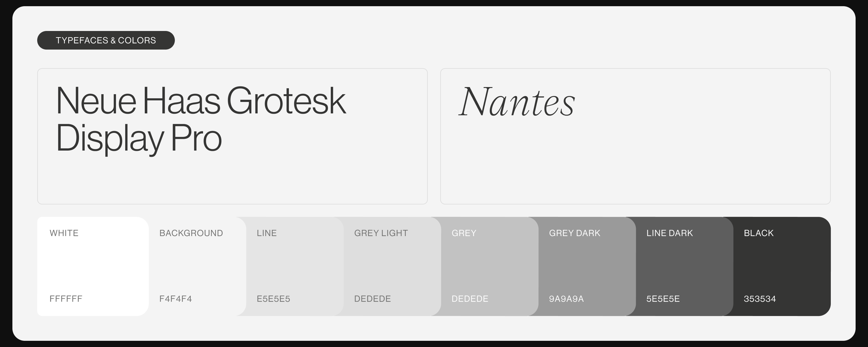Click the FFFFFF hex code
The image size is (868, 347).
tap(66, 299)
